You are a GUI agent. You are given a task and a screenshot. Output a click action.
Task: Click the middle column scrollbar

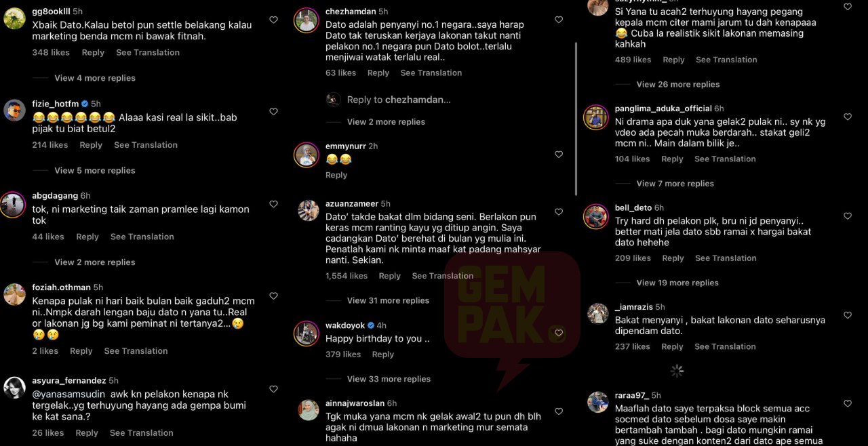coord(576,119)
